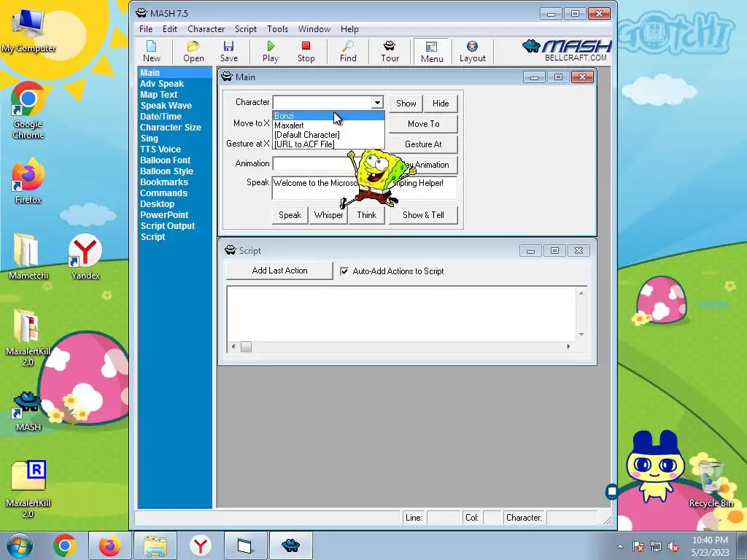
Task: Click the Speak button
Action: coord(290,215)
